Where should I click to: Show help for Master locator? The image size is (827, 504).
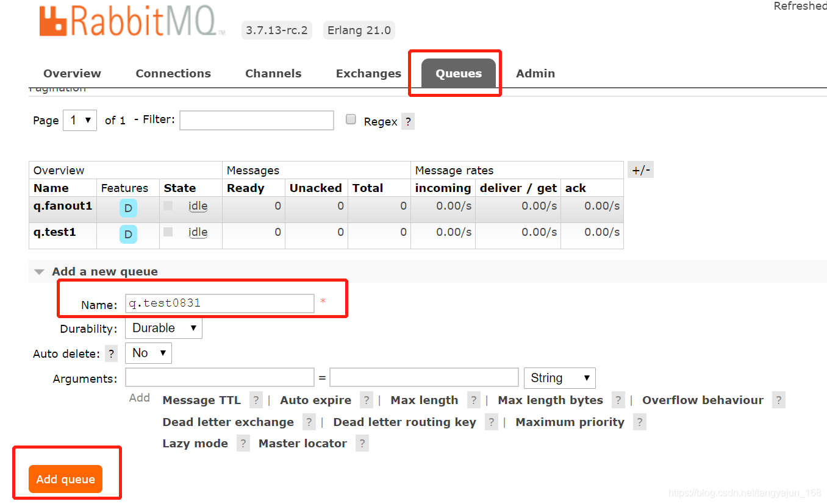[x=362, y=444]
